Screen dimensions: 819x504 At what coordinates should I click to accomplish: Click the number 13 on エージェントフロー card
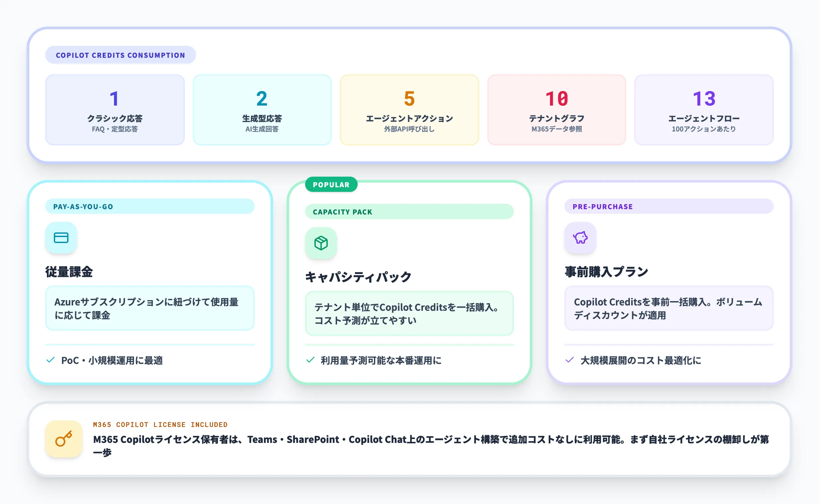pos(704,99)
